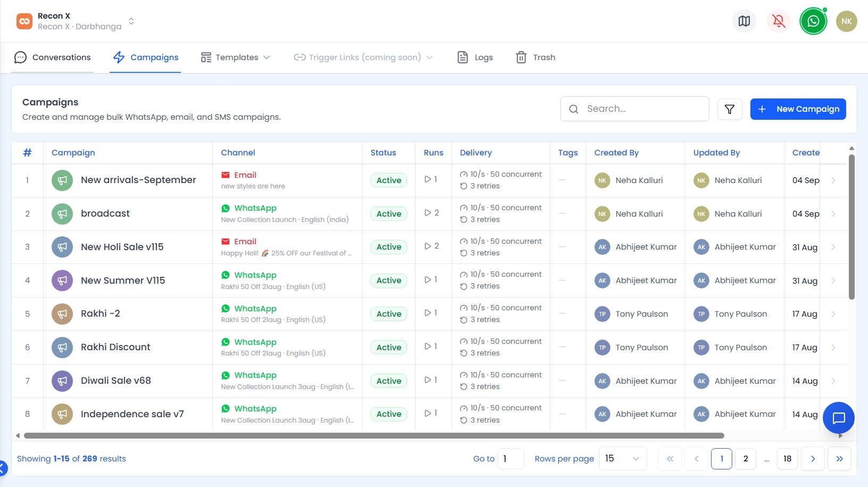Open the Independence sale v7 campaign
The height and width of the screenshot is (487, 868).
133,414
